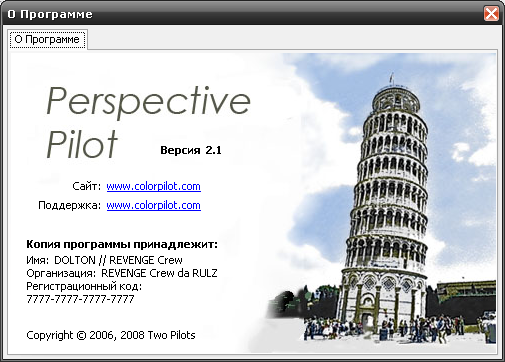Image resolution: width=505 pixels, height=362 pixels.
Task: Click the Регистрационный код: label
Action: (84, 286)
